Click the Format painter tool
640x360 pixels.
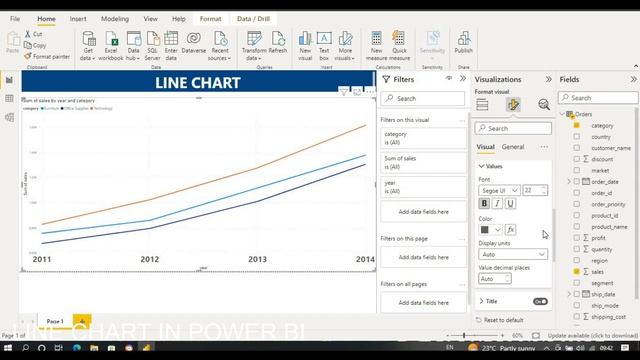[x=47, y=56]
